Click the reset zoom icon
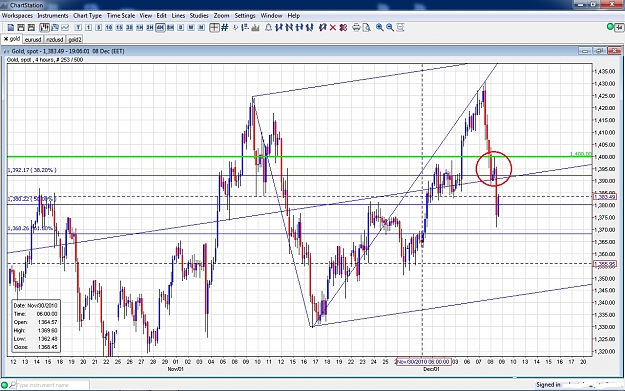 (x=401, y=28)
